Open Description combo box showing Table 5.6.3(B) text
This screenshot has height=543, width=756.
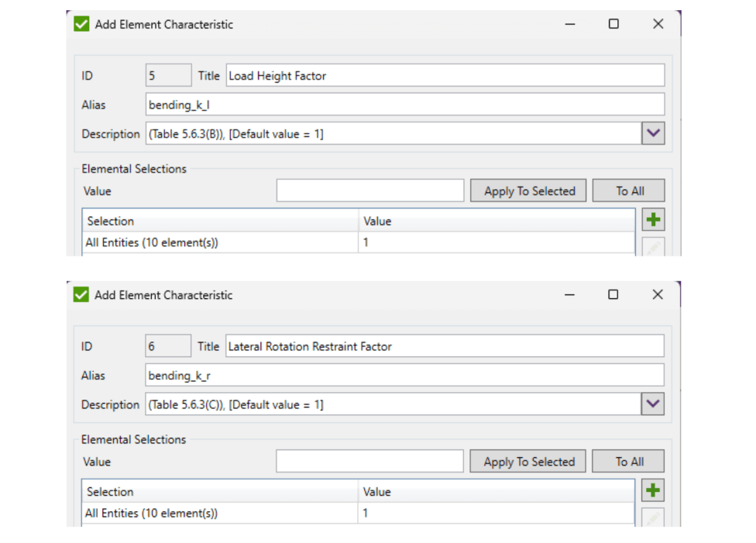tap(393, 133)
